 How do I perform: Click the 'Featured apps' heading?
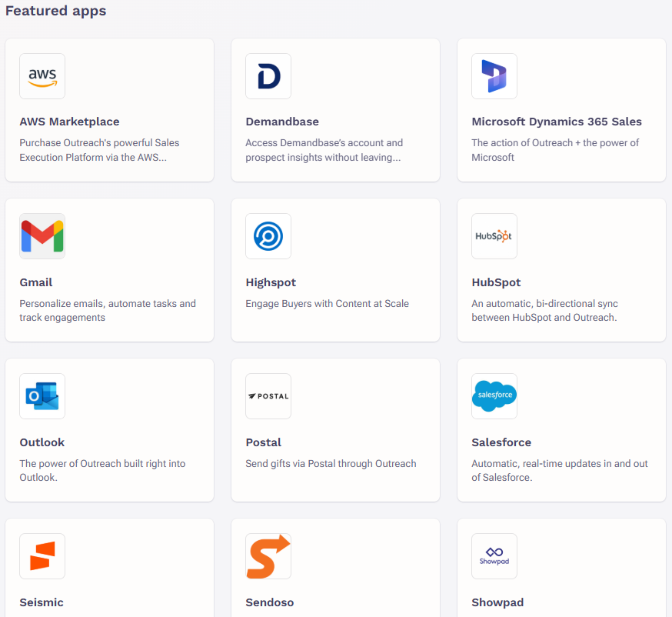(x=55, y=11)
